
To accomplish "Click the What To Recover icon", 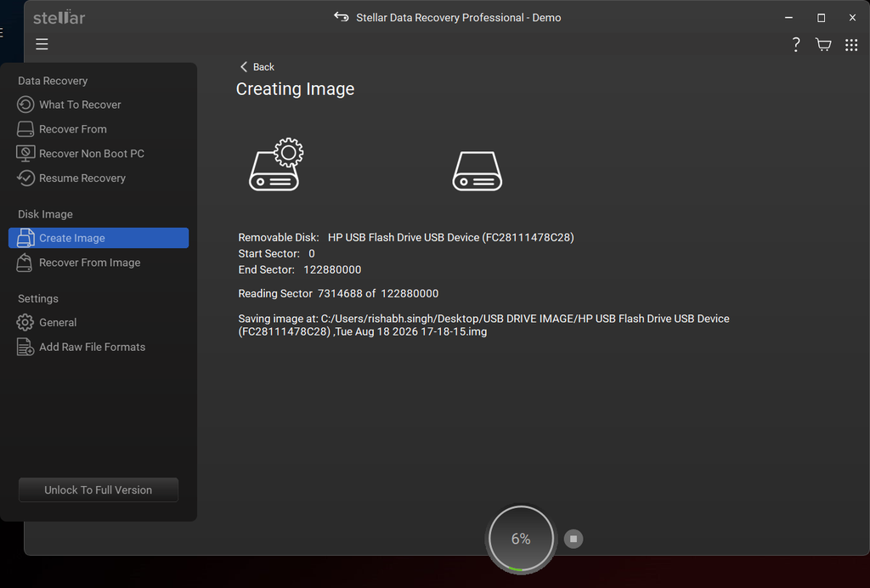I will click(25, 105).
